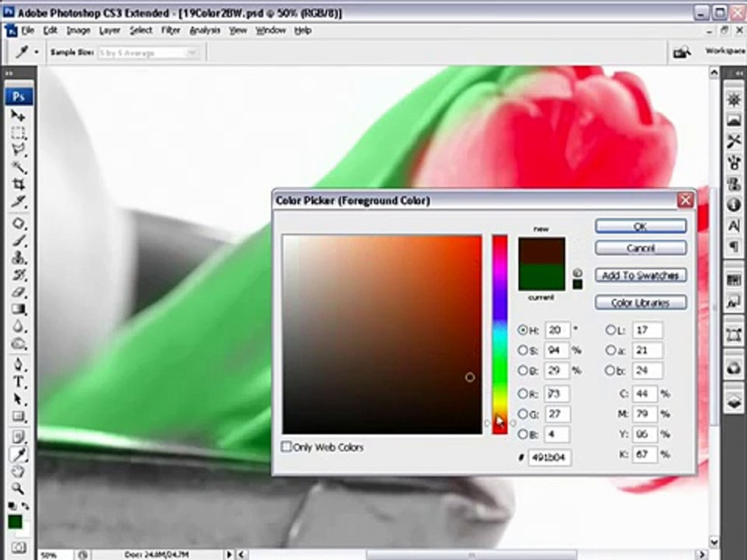Select the Crop tool
The width and height of the screenshot is (747, 560).
[x=18, y=184]
